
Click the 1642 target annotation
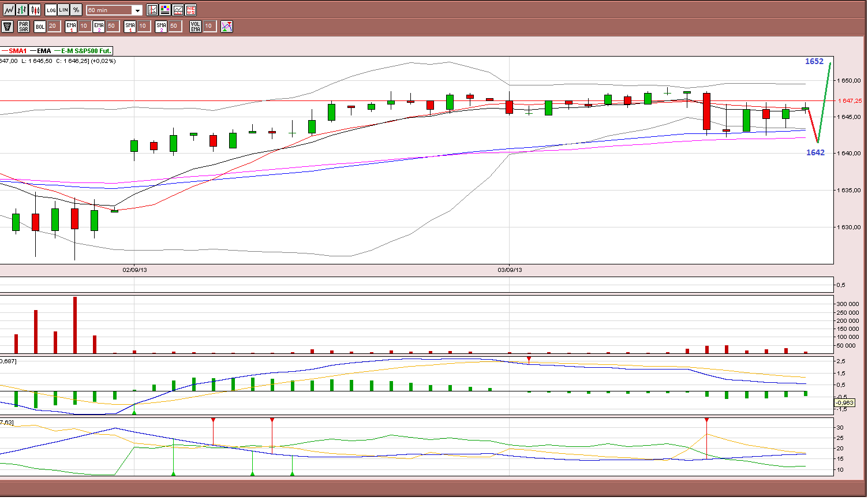pos(815,153)
